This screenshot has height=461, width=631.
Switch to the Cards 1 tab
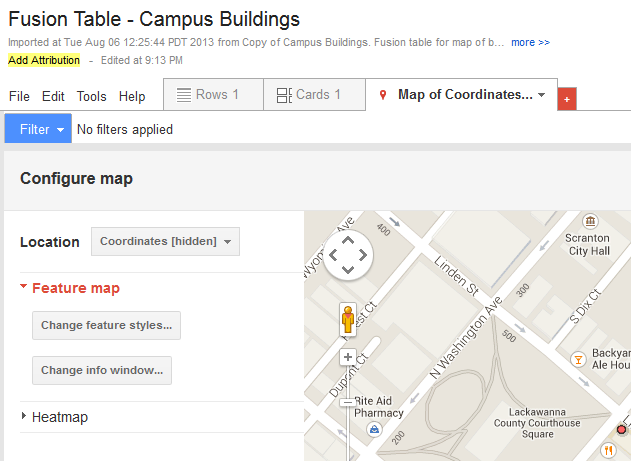(x=314, y=95)
